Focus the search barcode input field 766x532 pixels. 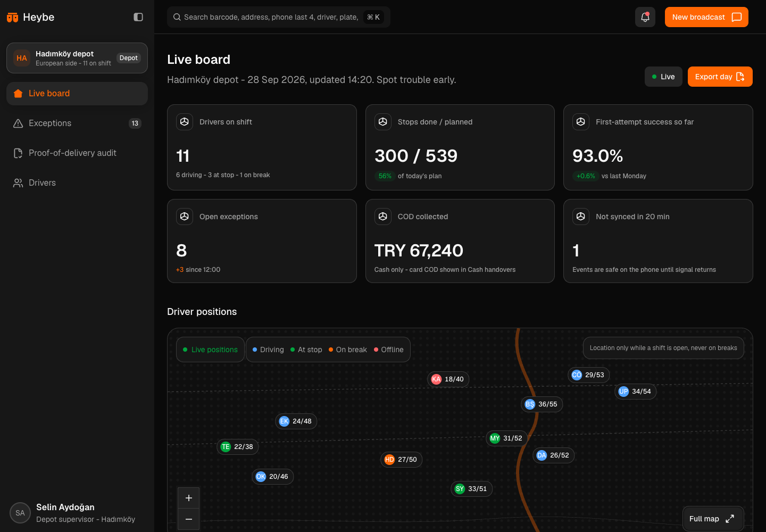[x=279, y=17]
